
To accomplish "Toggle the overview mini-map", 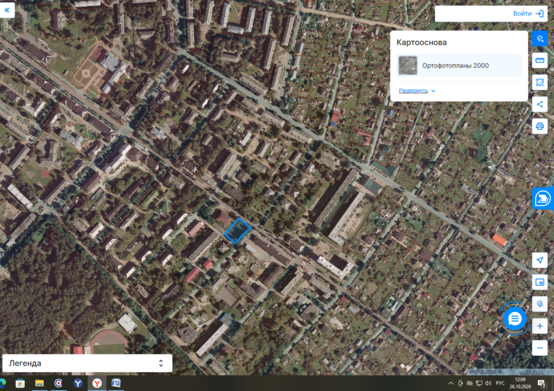I will (540, 282).
